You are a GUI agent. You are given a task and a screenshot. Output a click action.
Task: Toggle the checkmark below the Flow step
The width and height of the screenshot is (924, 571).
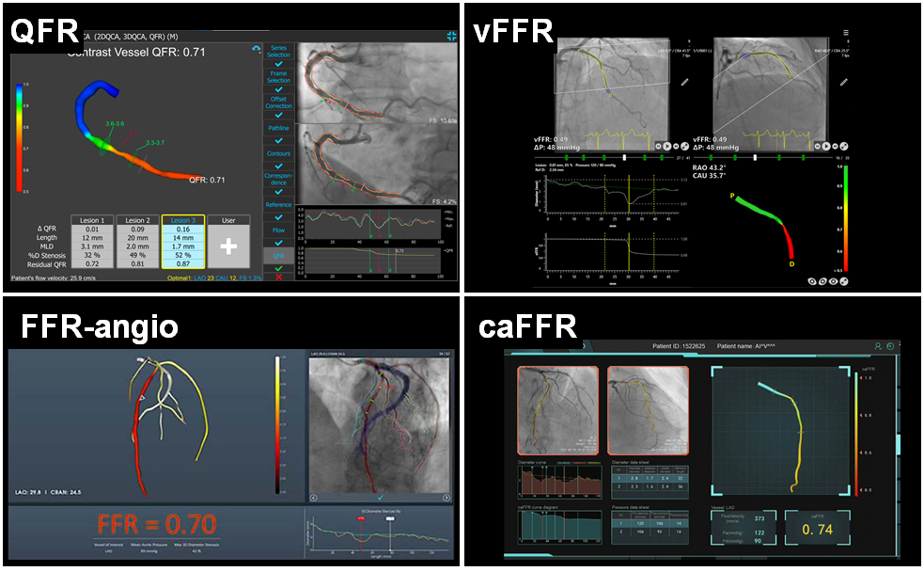(x=278, y=241)
